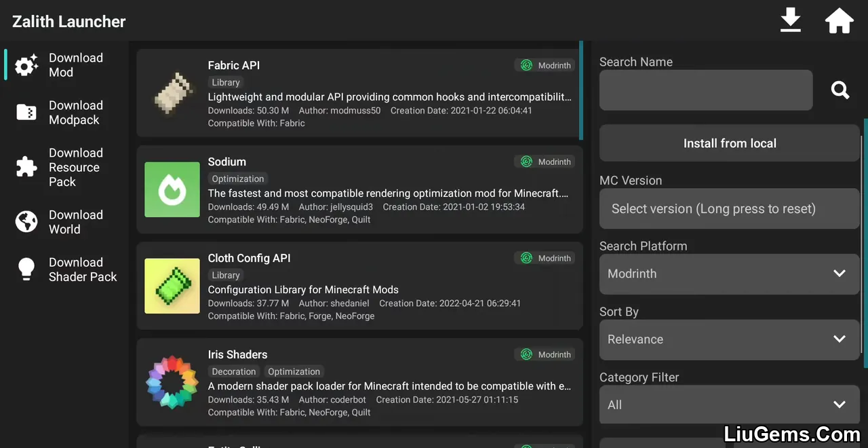This screenshot has height=448, width=868.
Task: Click Modrinth badge on Cloth Config card
Action: 545,258
